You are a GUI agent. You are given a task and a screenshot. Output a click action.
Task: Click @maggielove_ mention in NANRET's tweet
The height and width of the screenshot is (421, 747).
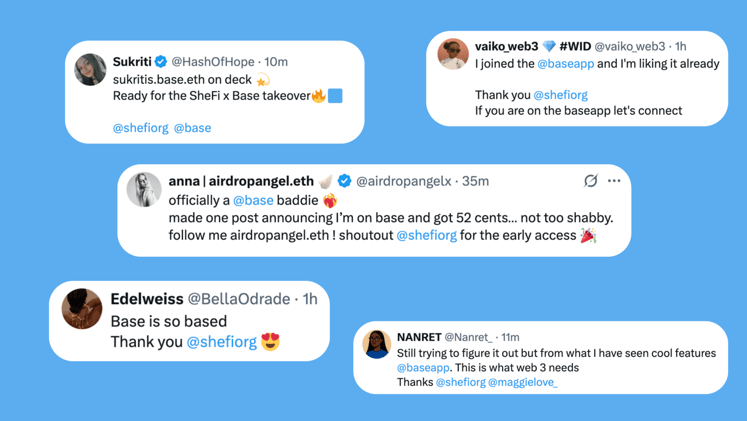coord(523,382)
